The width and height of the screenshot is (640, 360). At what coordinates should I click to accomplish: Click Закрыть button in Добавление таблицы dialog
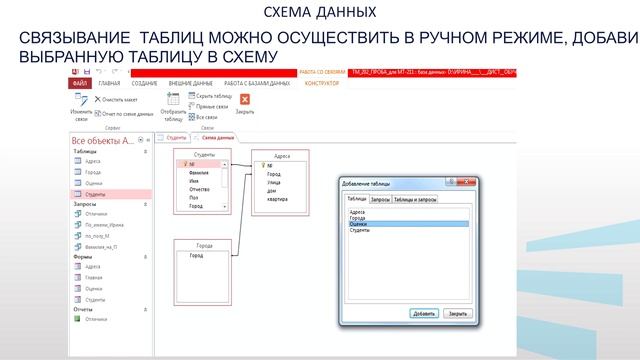click(x=458, y=313)
